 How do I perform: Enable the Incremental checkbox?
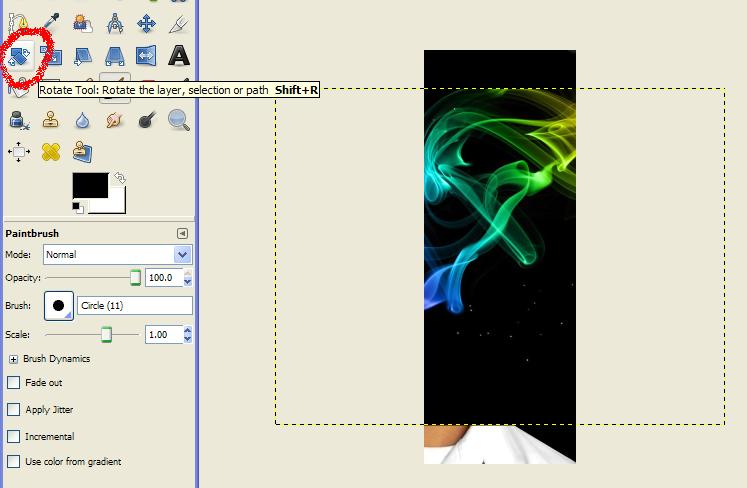[13, 436]
